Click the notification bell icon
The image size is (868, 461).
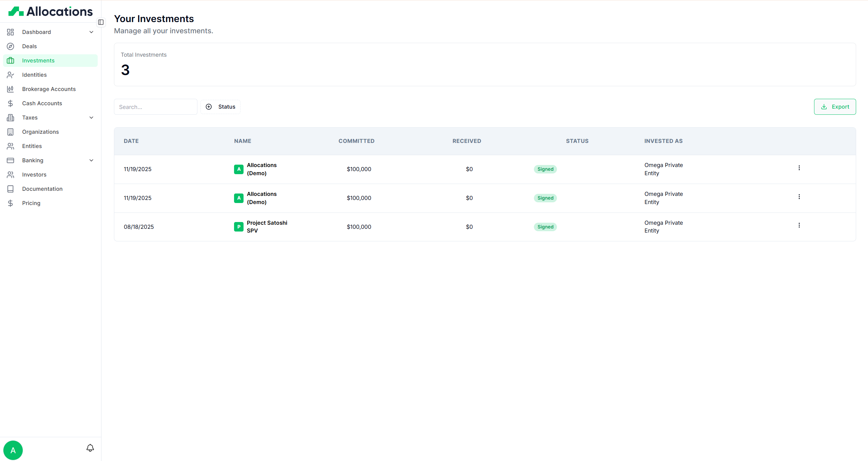coord(90,448)
